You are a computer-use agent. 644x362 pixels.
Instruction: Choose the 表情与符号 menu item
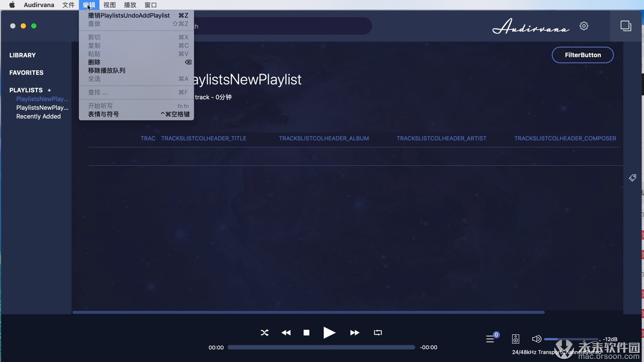(136, 114)
